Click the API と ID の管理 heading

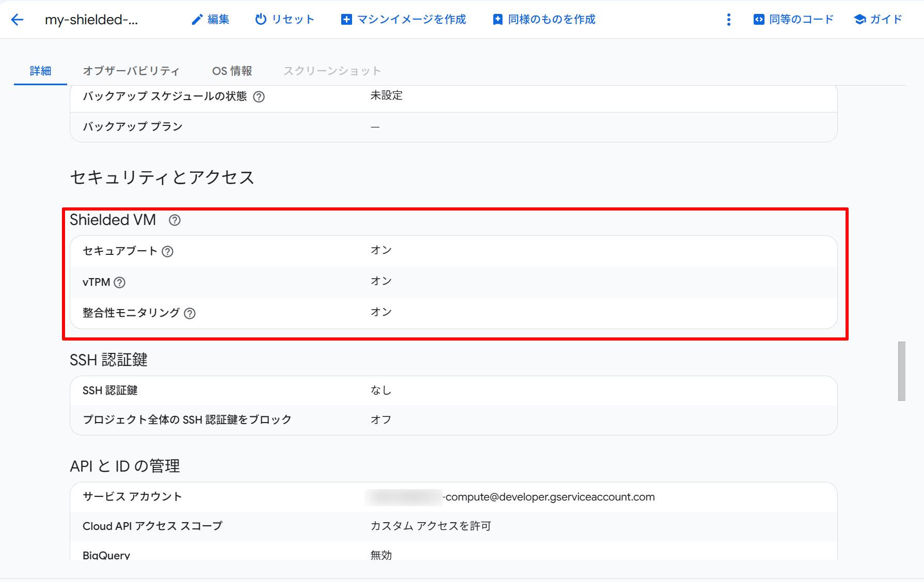[125, 466]
